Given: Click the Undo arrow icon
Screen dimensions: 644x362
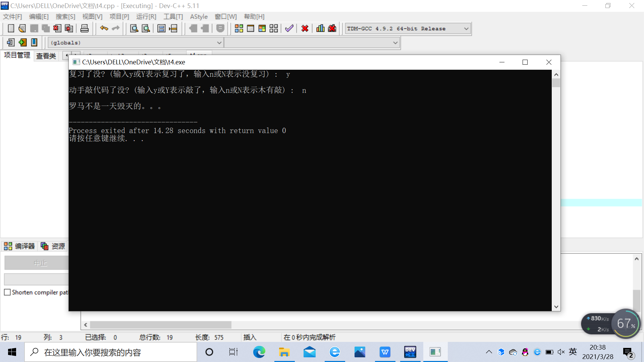Looking at the screenshot, I should [104, 28].
